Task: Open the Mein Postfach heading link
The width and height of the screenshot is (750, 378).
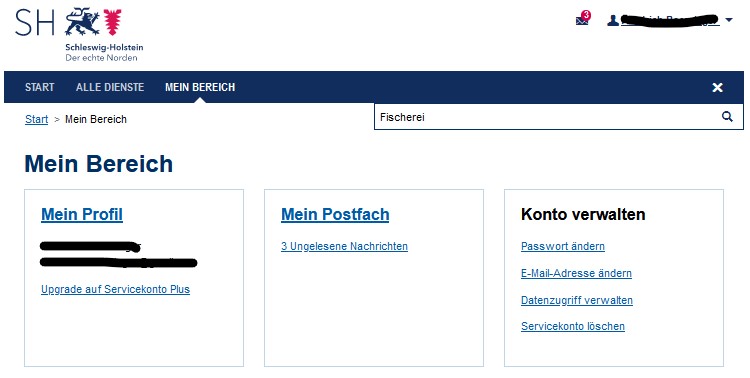Action: [x=335, y=214]
